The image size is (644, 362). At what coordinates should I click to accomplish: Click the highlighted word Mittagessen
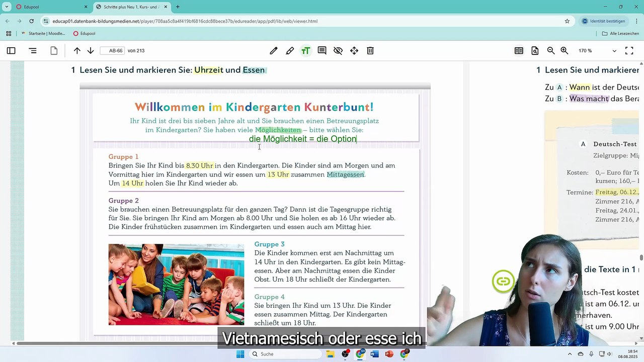click(x=345, y=174)
